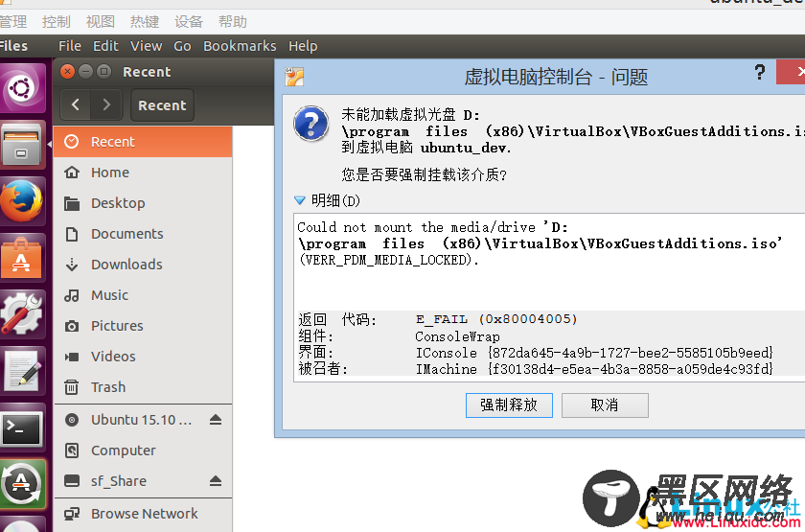Click the Computer drive icon in sidebar
This screenshot has width=805, height=532.
(x=72, y=451)
